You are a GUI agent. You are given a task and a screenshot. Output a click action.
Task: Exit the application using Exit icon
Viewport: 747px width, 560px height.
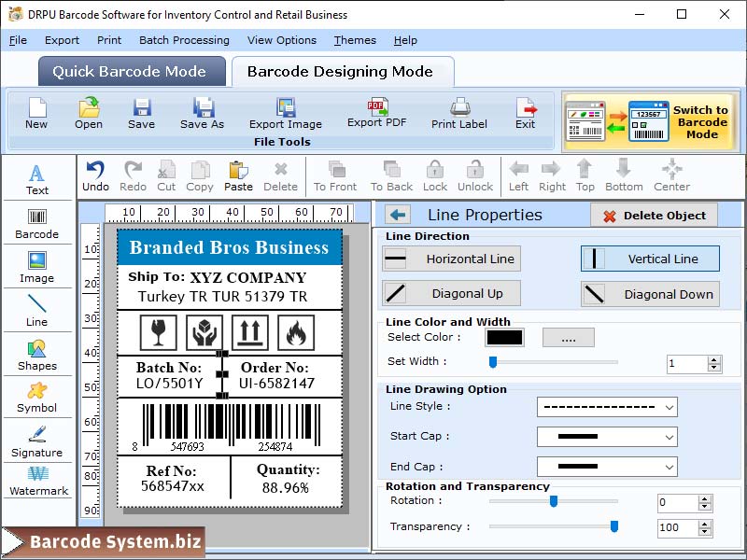click(x=526, y=113)
